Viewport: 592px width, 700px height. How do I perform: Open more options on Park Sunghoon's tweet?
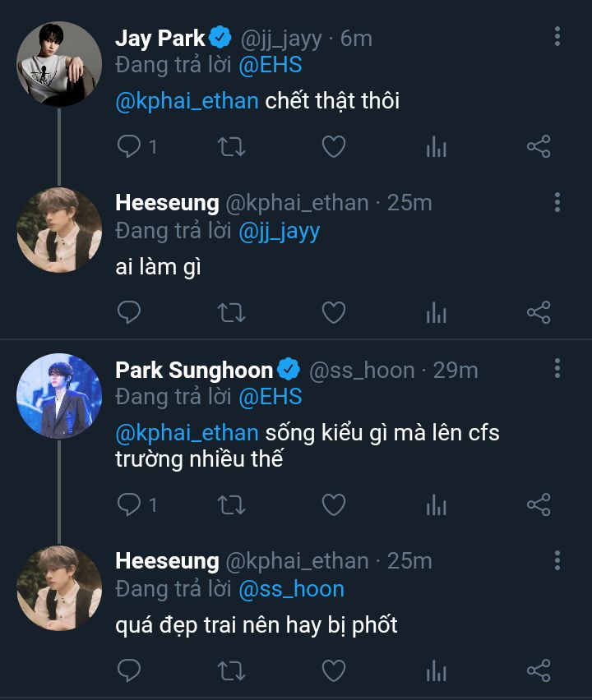coord(557,368)
